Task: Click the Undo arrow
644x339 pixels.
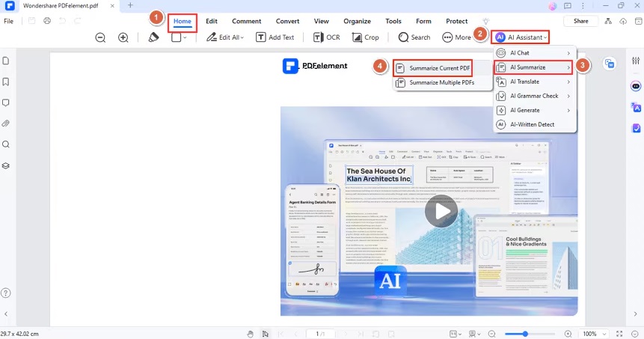Action: (62, 21)
